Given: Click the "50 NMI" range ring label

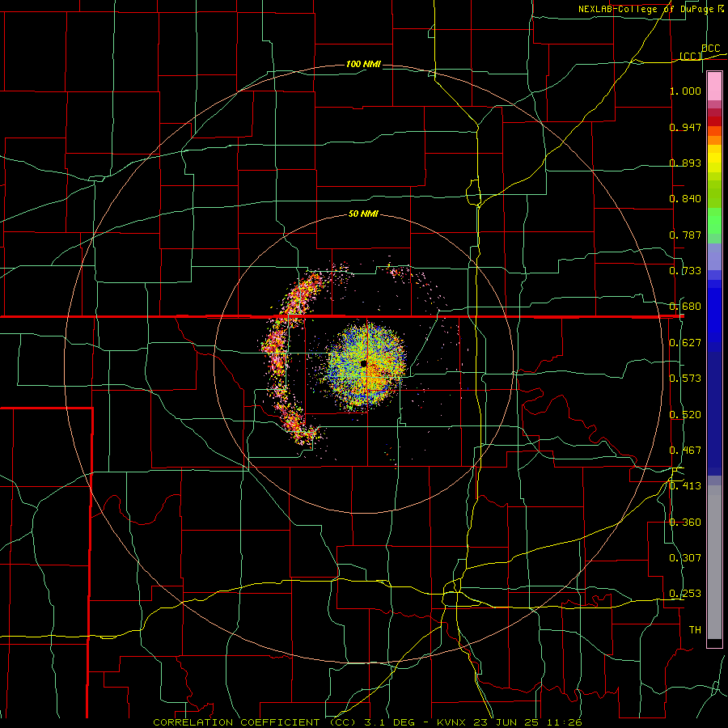Looking at the screenshot, I should click(x=363, y=214).
